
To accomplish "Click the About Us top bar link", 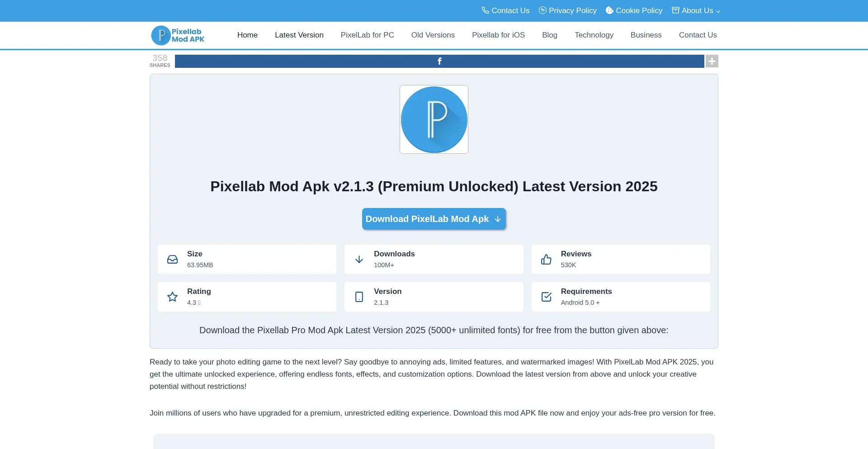I will 697,10.
